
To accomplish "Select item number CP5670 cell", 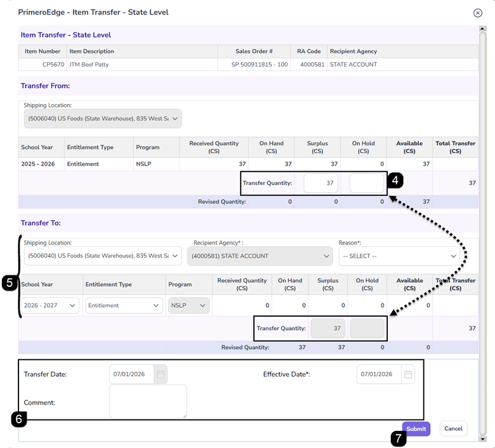I will click(x=43, y=64).
